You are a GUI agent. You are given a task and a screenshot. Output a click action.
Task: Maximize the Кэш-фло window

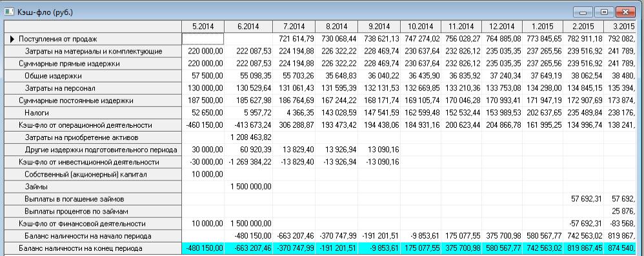[x=604, y=12]
